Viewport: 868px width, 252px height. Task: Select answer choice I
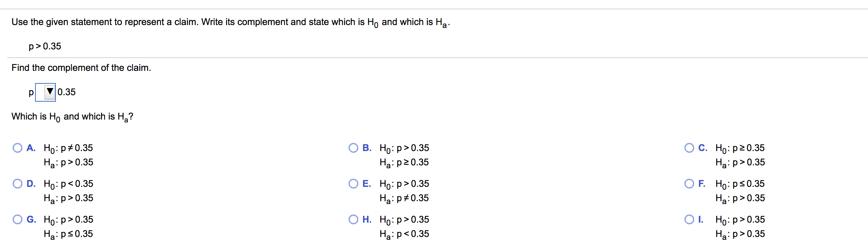tap(689, 219)
